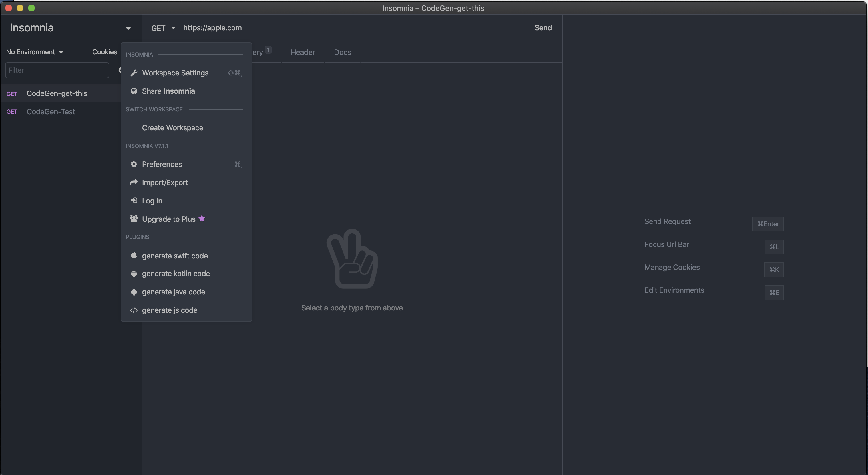868x475 pixels.
Task: Click the Import/Export icon
Action: tap(133, 183)
